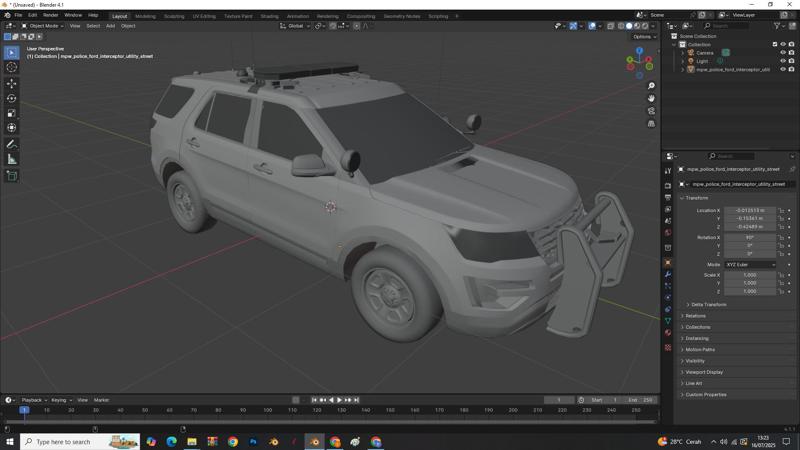The width and height of the screenshot is (800, 450).
Task: Click the viewport pan hand icon
Action: tap(651, 98)
